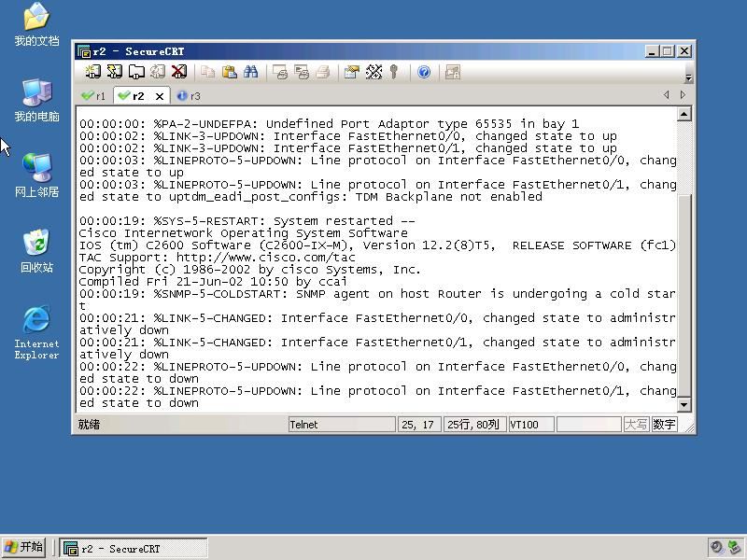
Task: Click the SecureFX toolbar icon
Action: pos(452,72)
